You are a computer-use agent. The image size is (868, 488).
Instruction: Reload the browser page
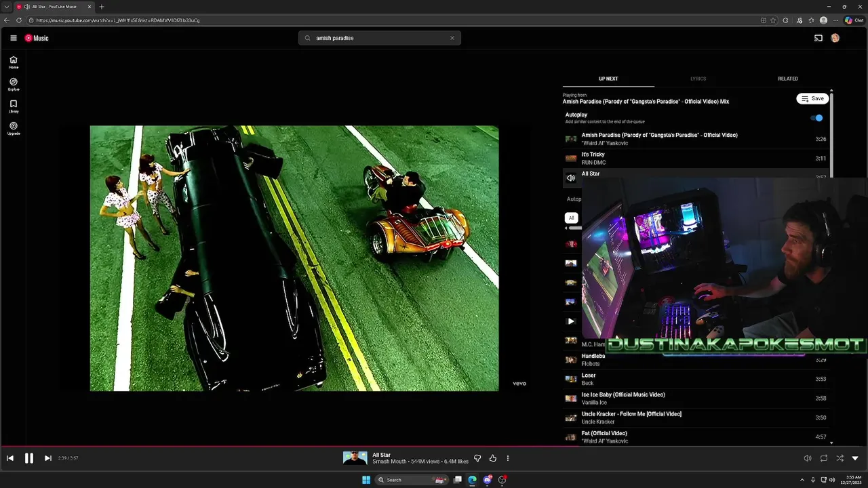pyautogui.click(x=19, y=20)
